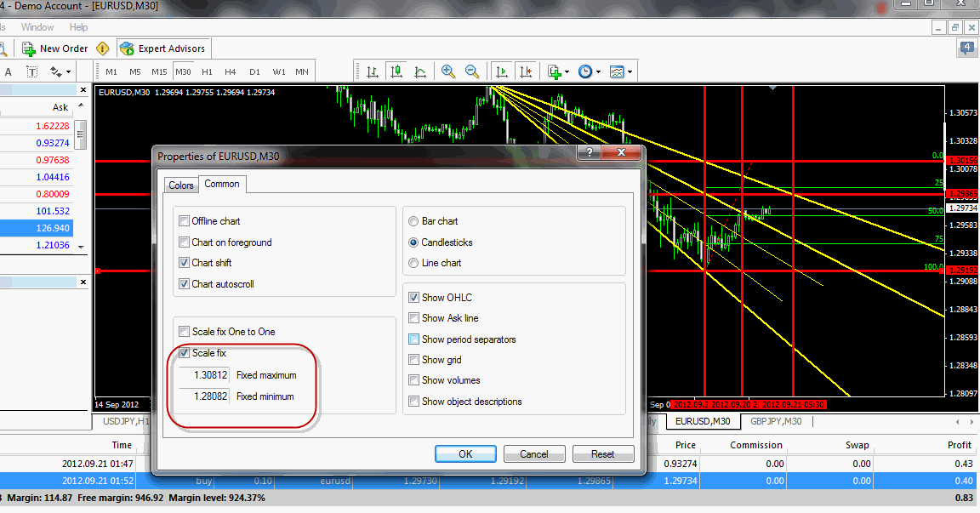Click the chart auto scroll toolbar icon
The image size is (980, 513).
tap(502, 71)
